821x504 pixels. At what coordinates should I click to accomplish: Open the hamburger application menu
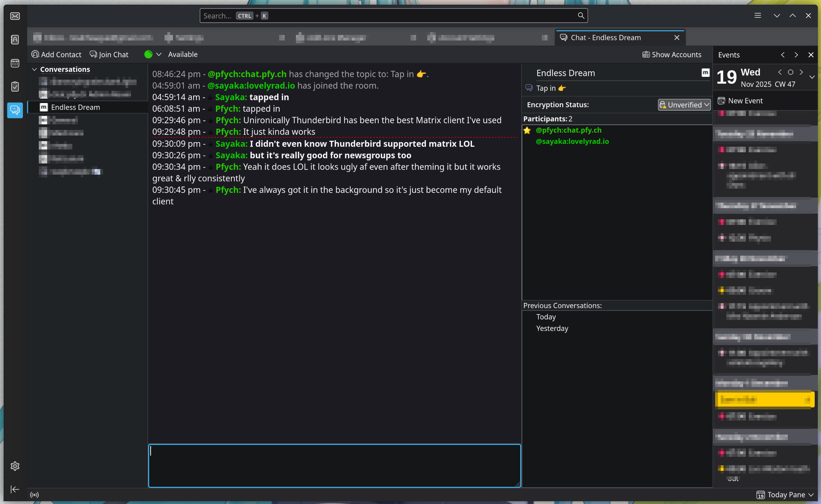click(757, 16)
